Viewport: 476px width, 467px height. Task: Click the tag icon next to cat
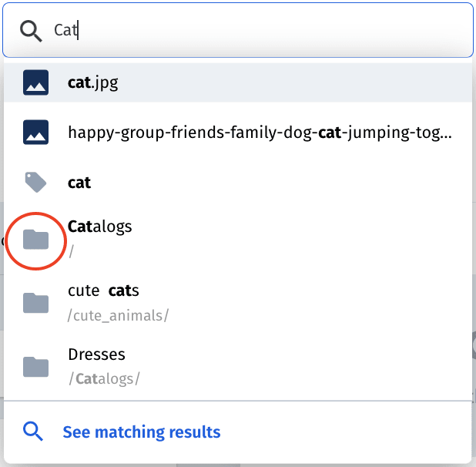[36, 182]
